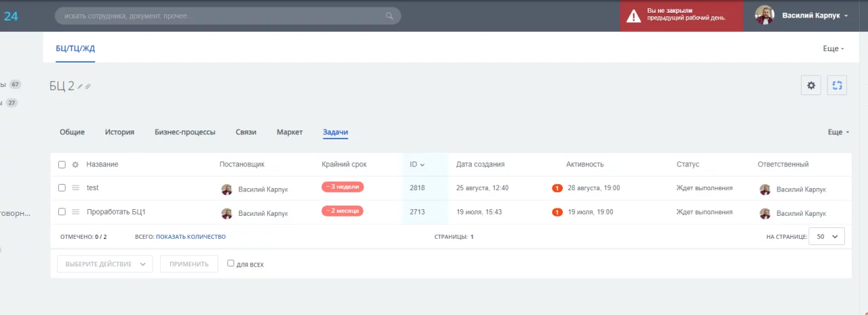Open grid column settings gear in table header
868x315 pixels.
tap(75, 165)
